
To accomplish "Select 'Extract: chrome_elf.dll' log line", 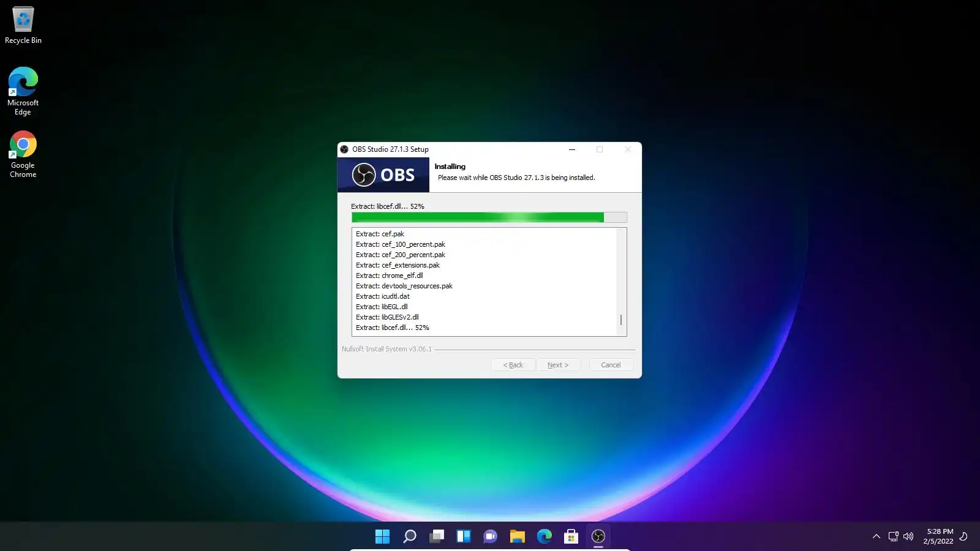I will coord(389,275).
